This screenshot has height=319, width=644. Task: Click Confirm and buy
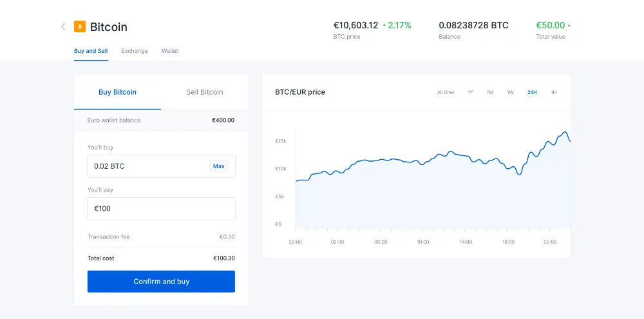(x=161, y=282)
